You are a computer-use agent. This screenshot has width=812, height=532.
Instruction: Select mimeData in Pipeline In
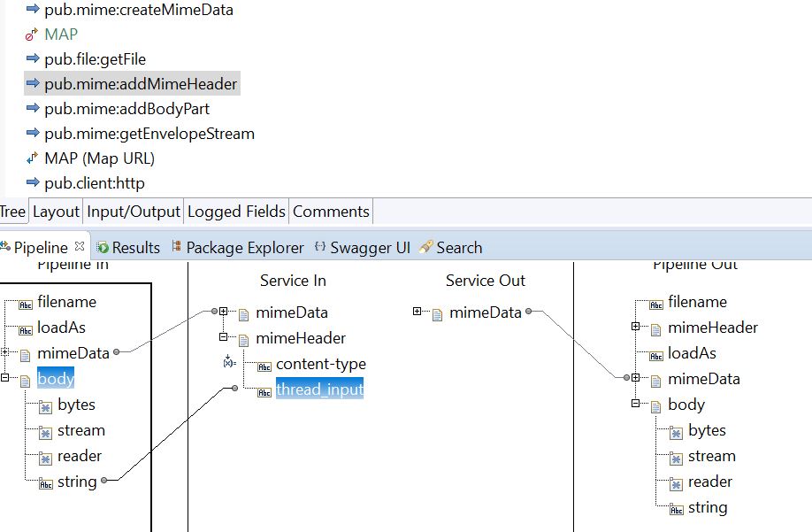(73, 353)
